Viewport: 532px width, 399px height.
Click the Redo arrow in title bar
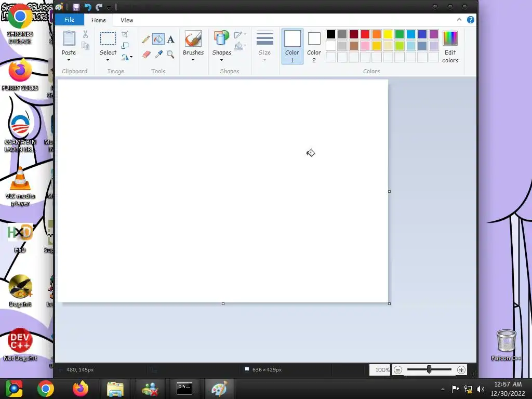99,7
